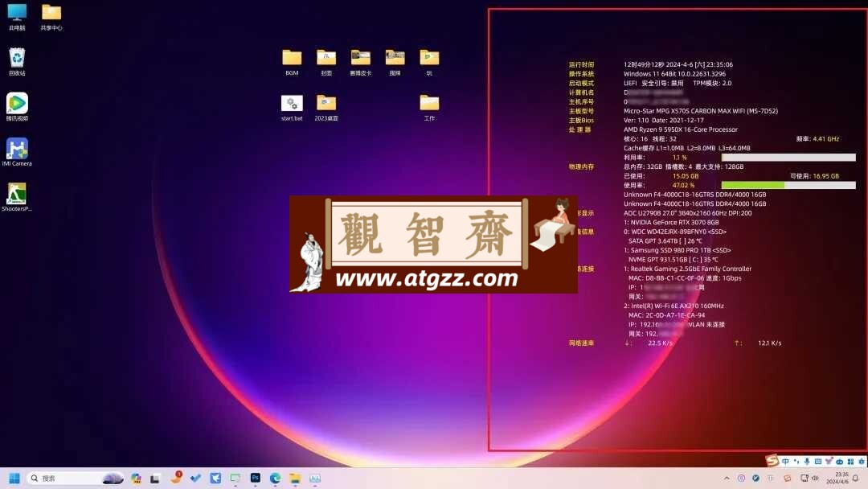Open the Sogou toolbox grid icon

tap(850, 462)
